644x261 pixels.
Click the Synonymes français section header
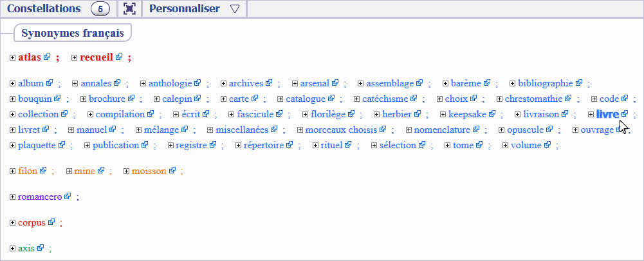(73, 33)
